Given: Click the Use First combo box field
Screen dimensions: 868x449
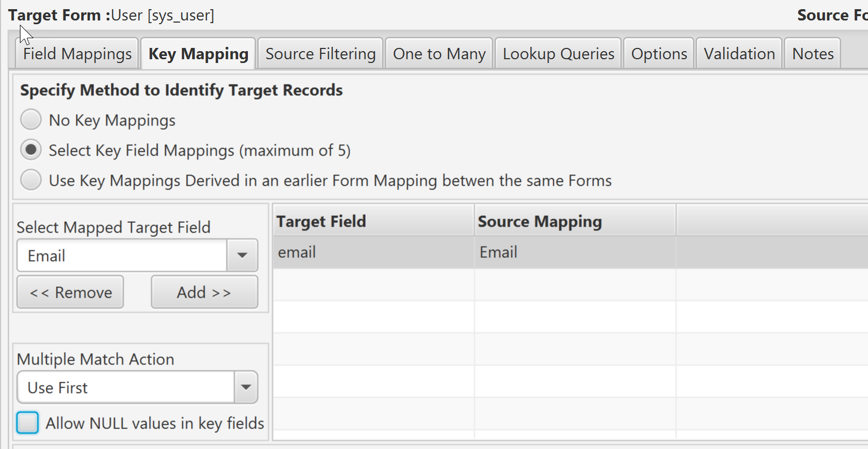Looking at the screenshot, I should coord(125,387).
